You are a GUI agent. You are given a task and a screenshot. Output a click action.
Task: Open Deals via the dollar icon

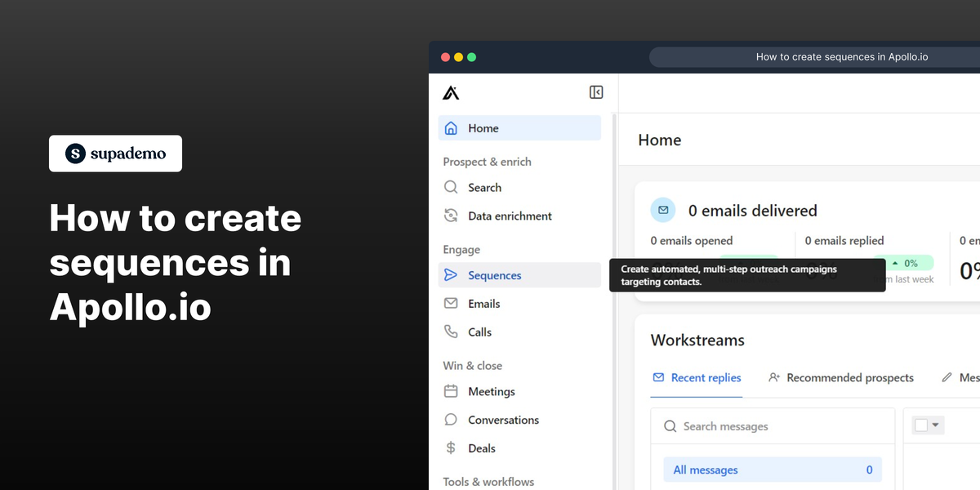click(x=451, y=448)
